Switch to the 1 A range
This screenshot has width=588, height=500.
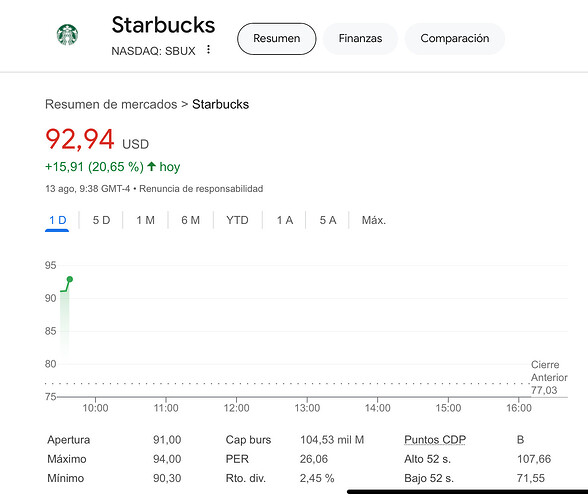click(285, 220)
